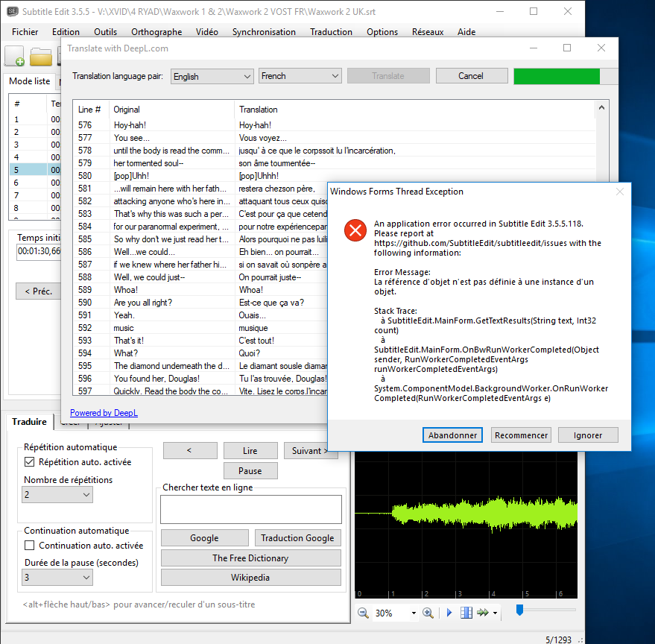Open the Edition menu
655x644 pixels.
click(66, 32)
